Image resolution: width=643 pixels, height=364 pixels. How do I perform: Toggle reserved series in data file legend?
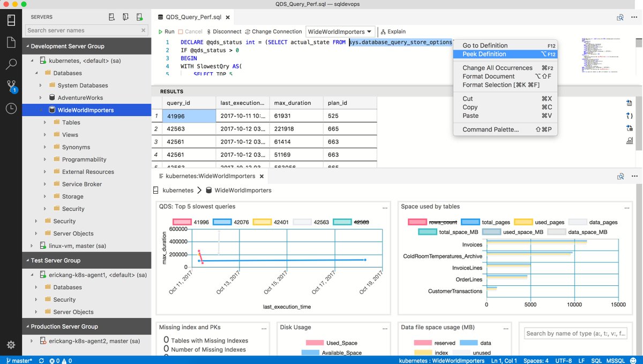(435, 343)
